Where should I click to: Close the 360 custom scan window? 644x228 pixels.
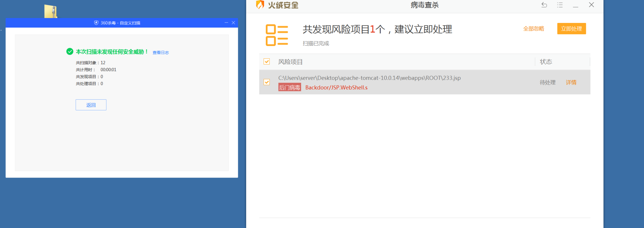click(233, 23)
